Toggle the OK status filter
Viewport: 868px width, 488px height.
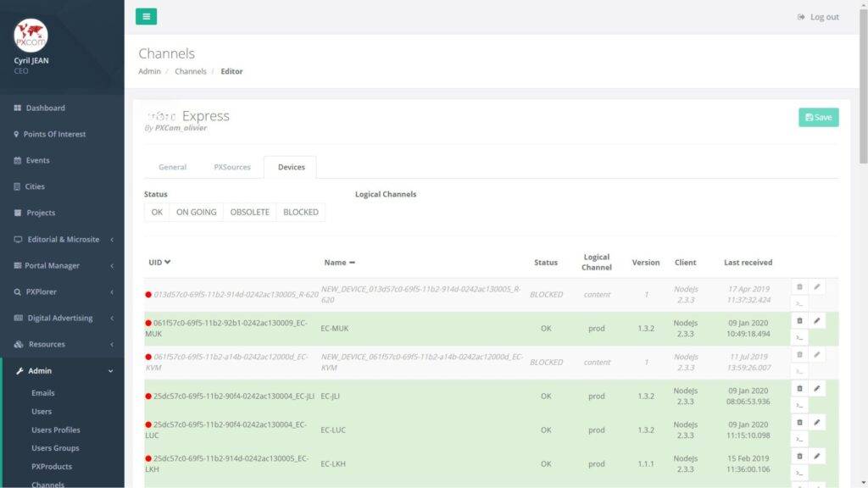(x=157, y=212)
